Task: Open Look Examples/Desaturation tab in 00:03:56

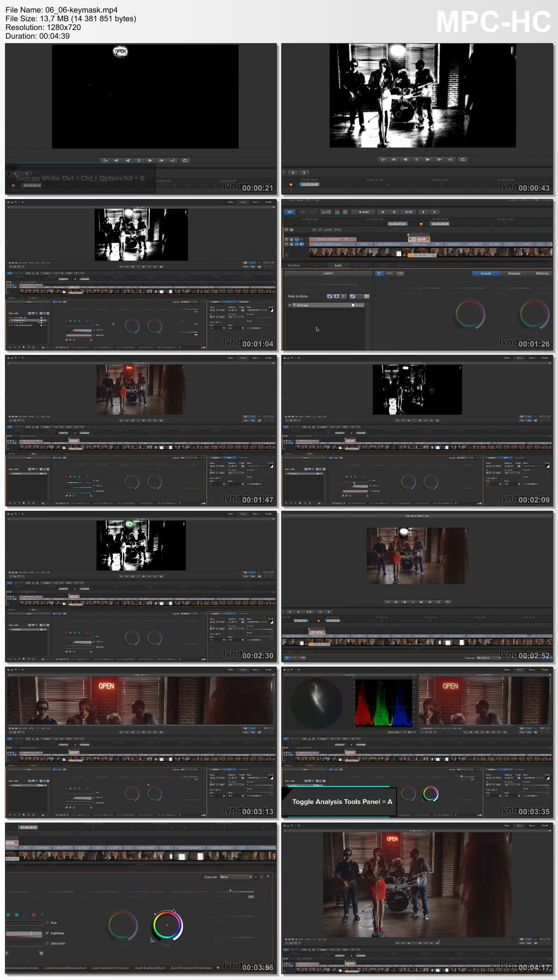Action: 65,967
